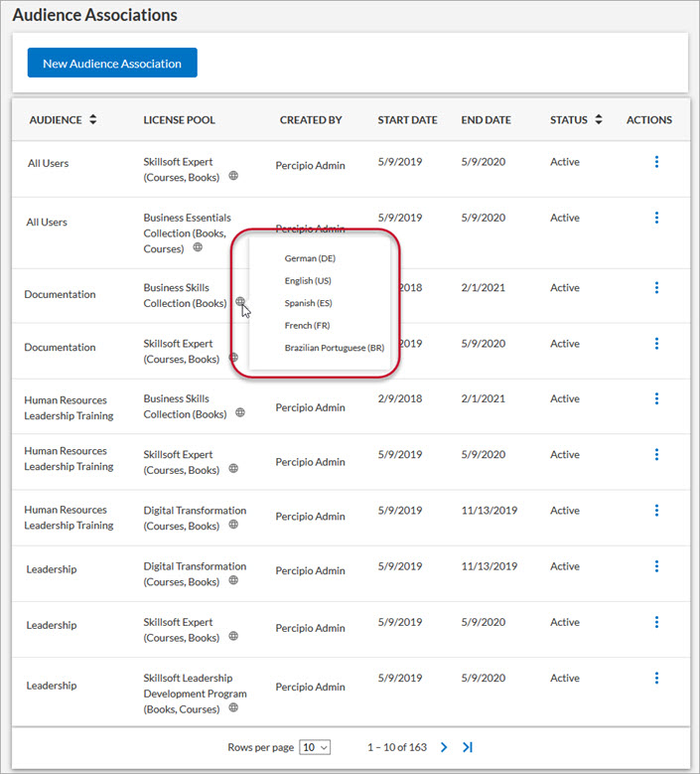The image size is (700, 774).
Task: Go to next page of results
Action: 444,747
